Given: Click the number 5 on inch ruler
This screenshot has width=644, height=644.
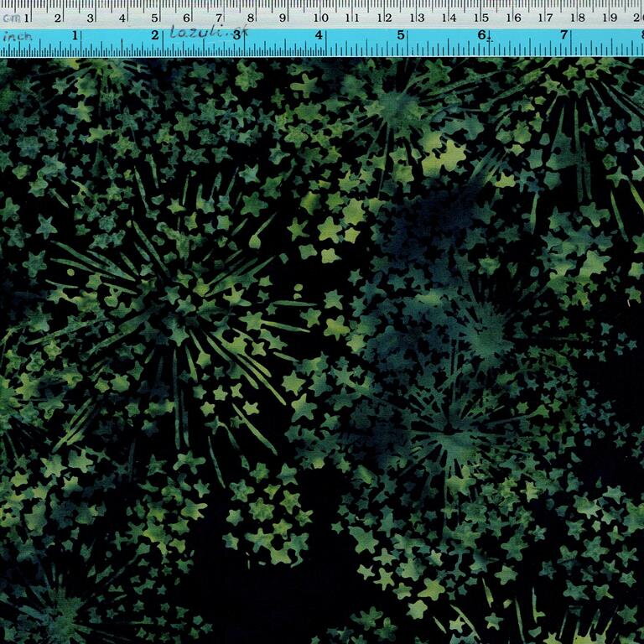Looking at the screenshot, I should tap(401, 35).
